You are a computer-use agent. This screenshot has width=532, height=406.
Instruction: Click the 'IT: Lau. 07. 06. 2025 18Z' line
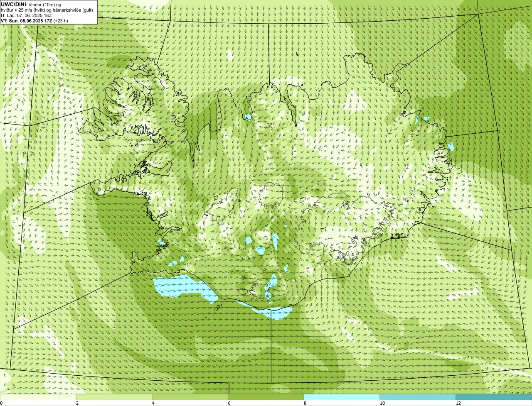[27, 15]
